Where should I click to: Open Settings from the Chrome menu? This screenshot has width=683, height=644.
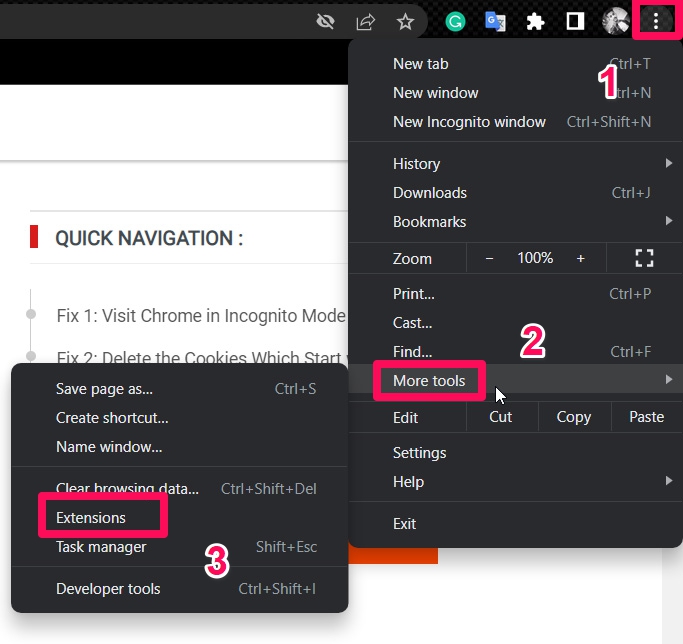point(419,453)
